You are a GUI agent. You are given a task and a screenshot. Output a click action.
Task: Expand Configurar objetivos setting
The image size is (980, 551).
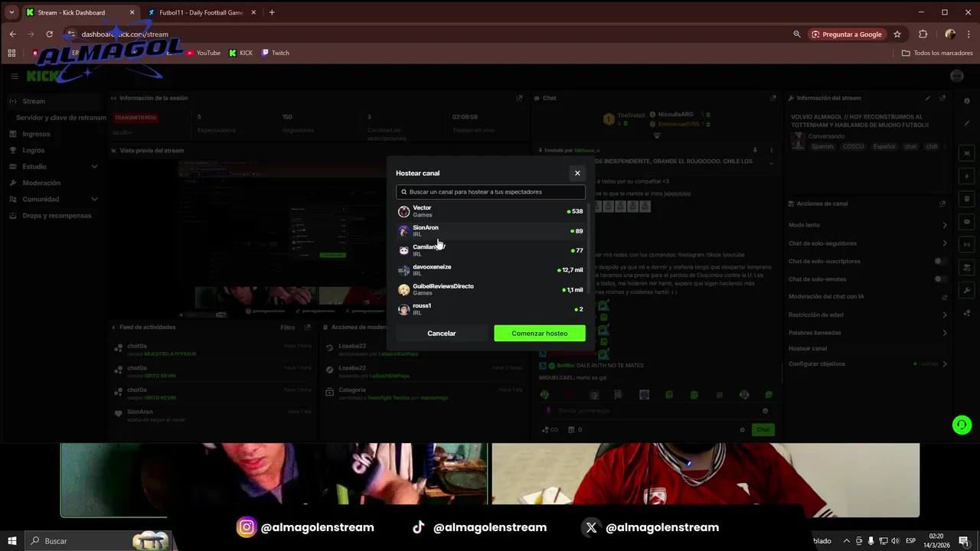click(868, 364)
